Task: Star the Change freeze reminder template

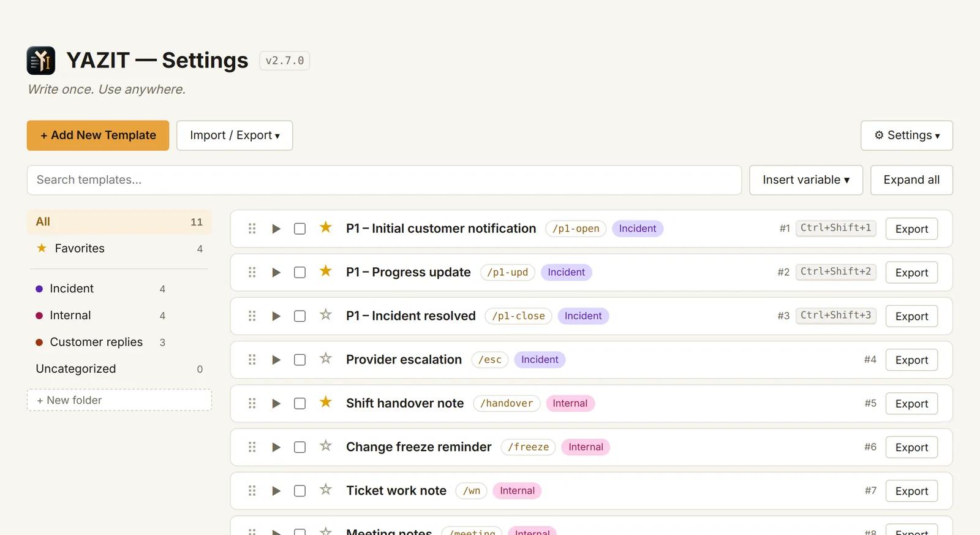Action: click(326, 446)
